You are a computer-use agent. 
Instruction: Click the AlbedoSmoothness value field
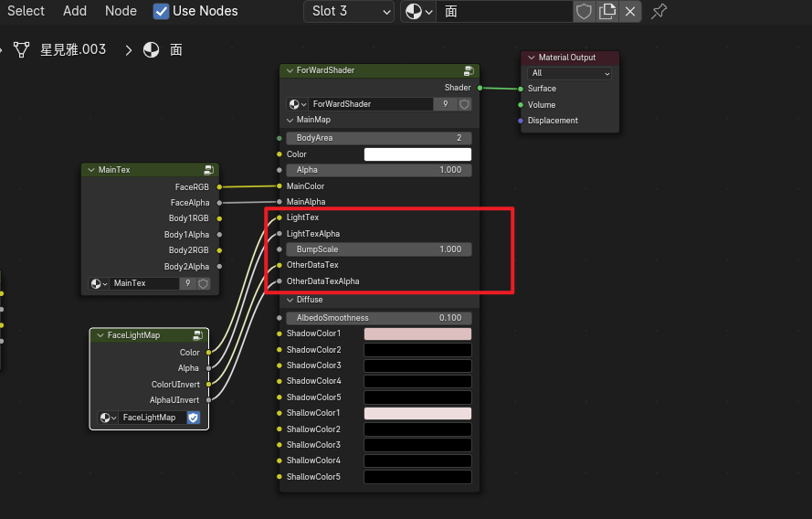coord(378,317)
